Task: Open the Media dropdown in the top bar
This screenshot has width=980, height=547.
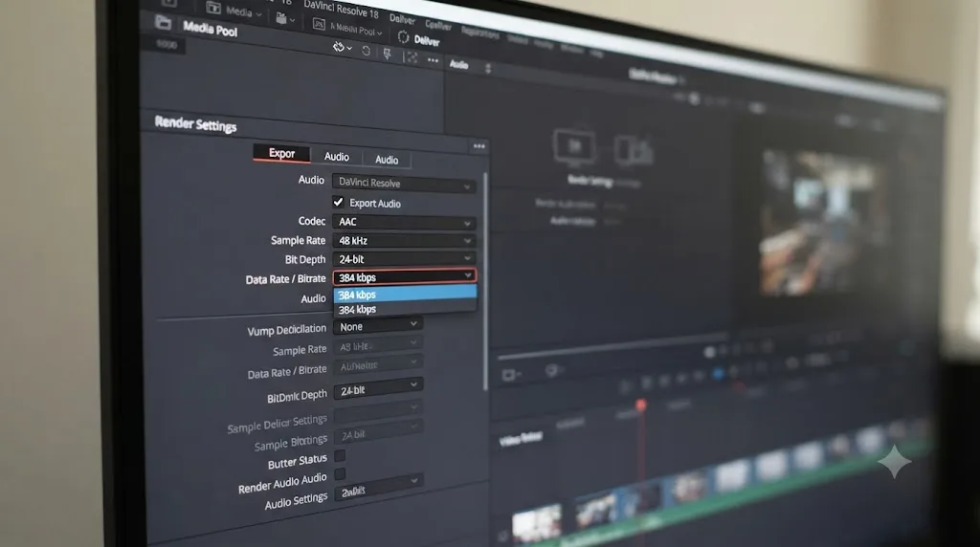Action: [x=234, y=10]
